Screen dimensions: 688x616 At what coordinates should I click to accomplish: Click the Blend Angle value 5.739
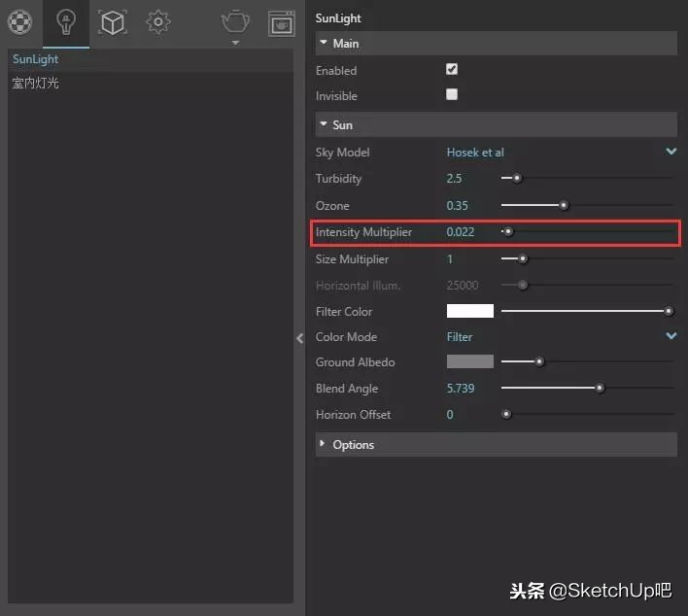(461, 389)
